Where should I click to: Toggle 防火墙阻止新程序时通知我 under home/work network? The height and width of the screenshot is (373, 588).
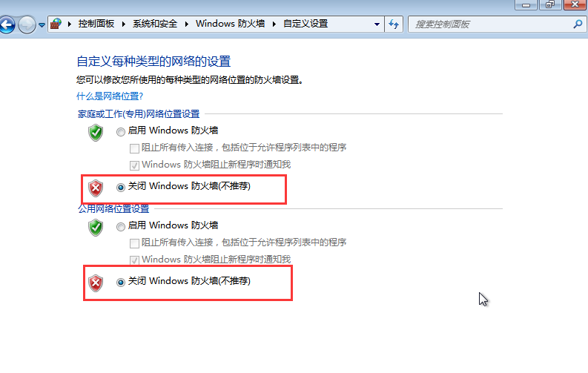(134, 165)
